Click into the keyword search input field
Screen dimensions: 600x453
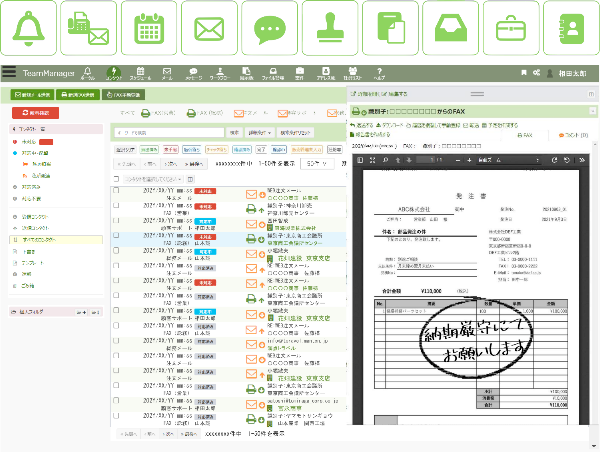(x=170, y=132)
